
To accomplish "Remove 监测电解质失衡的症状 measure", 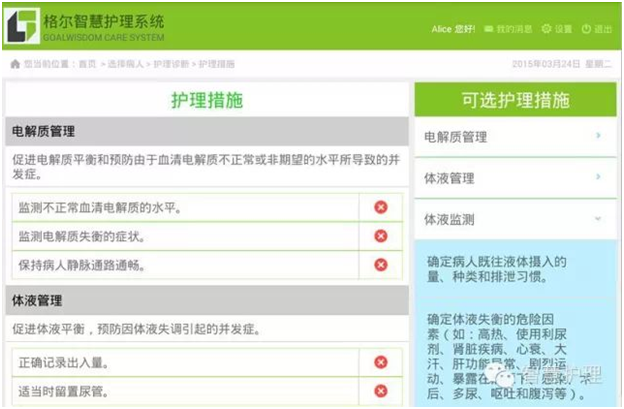I will click(x=381, y=236).
